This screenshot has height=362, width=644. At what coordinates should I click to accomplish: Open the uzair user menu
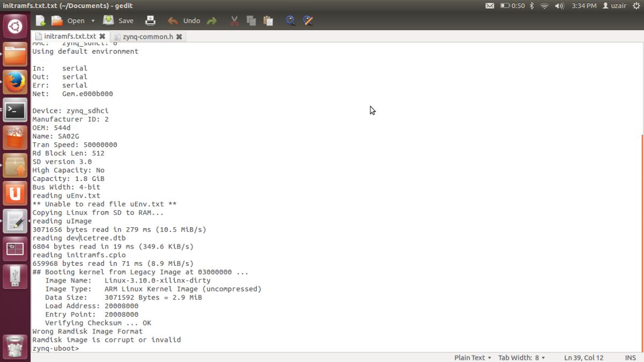pos(615,6)
